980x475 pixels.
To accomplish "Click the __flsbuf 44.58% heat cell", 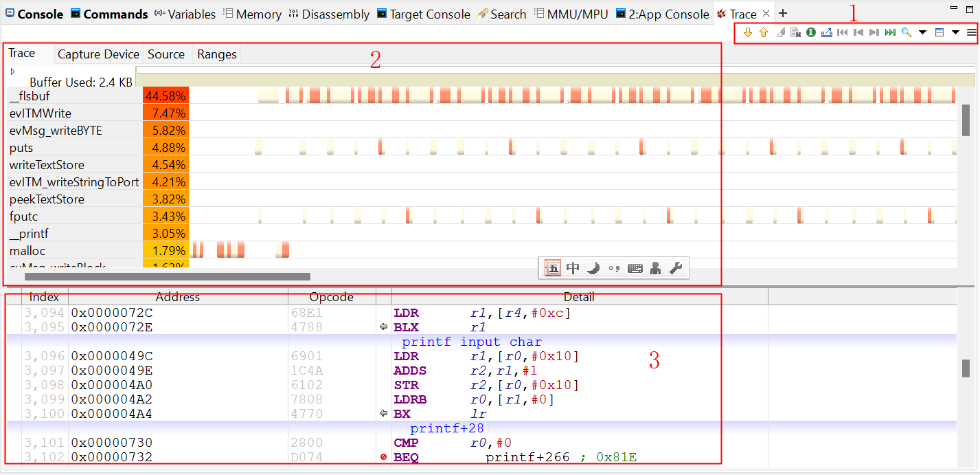I will tap(165, 96).
